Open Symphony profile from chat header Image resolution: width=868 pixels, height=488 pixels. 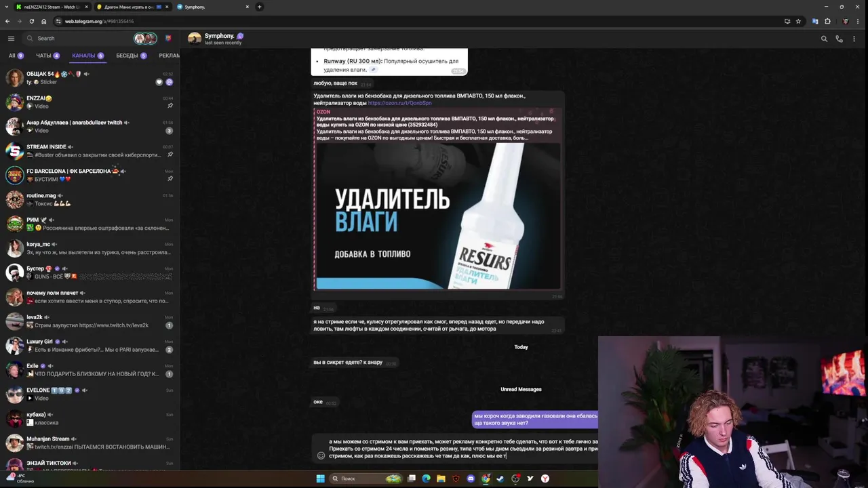coord(216,39)
